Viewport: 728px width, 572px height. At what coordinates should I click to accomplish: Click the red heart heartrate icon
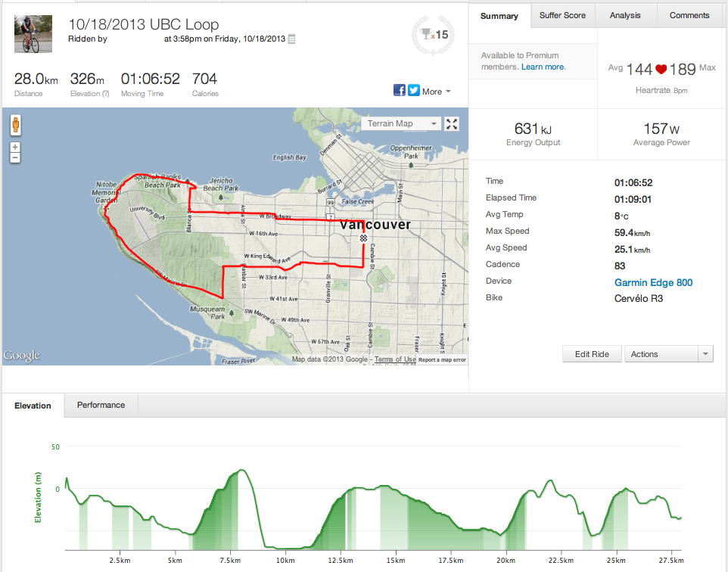pyautogui.click(x=661, y=70)
